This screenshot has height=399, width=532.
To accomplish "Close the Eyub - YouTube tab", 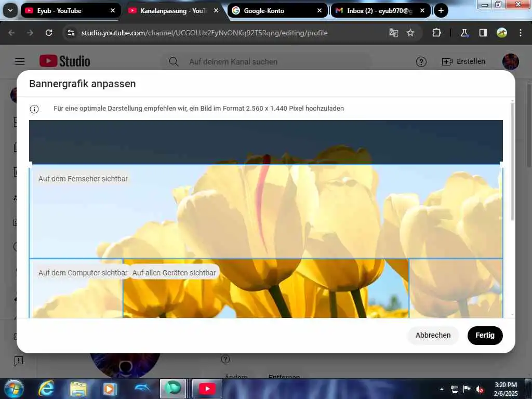I will [x=113, y=11].
